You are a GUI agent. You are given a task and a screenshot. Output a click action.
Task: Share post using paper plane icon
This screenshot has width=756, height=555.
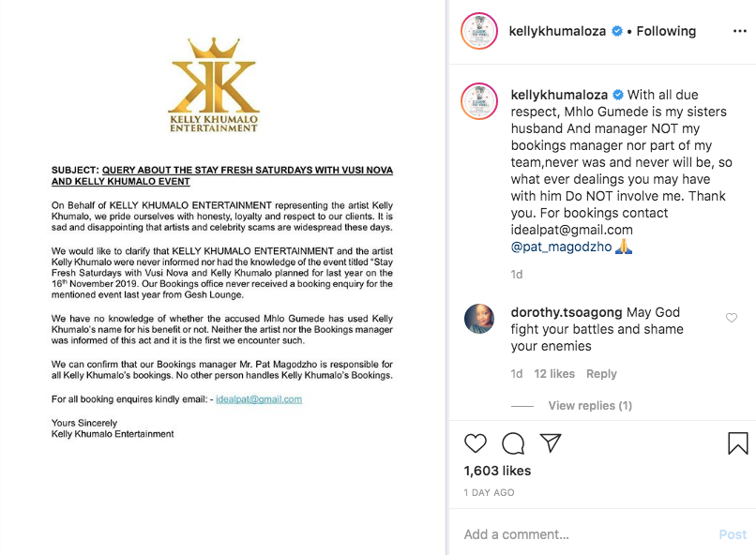click(x=551, y=443)
